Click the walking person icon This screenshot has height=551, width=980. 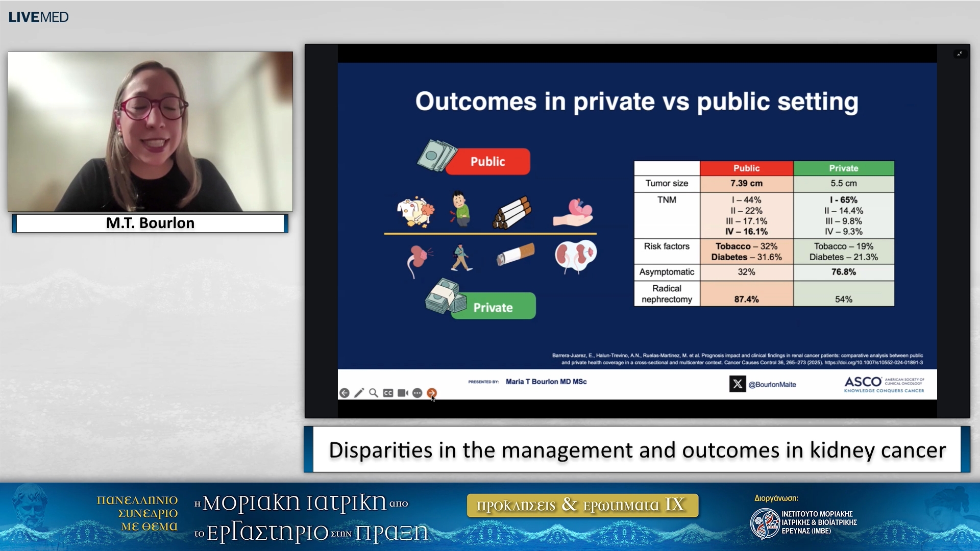click(461, 257)
